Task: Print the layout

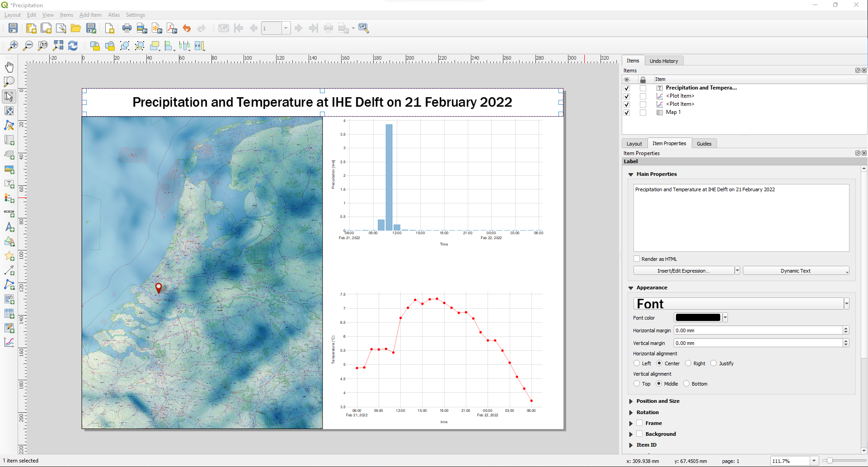Action: pos(127,28)
